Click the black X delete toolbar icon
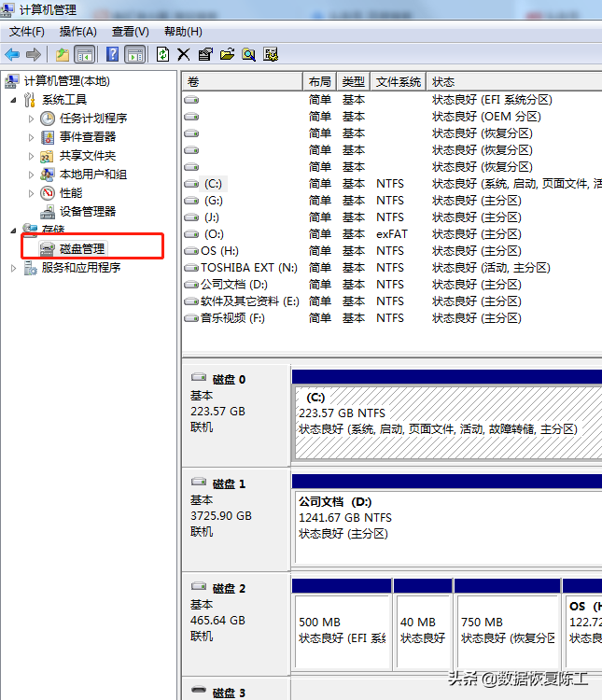The image size is (602, 700). [184, 54]
